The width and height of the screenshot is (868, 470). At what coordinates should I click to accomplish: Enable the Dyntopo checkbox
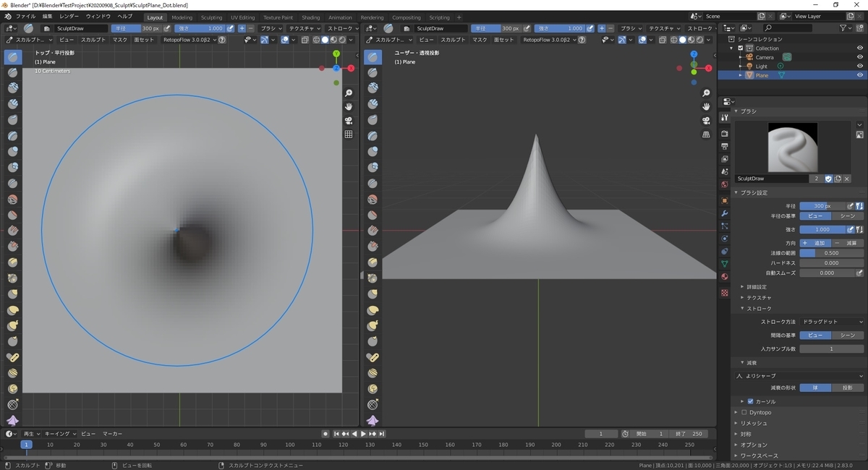[744, 412]
